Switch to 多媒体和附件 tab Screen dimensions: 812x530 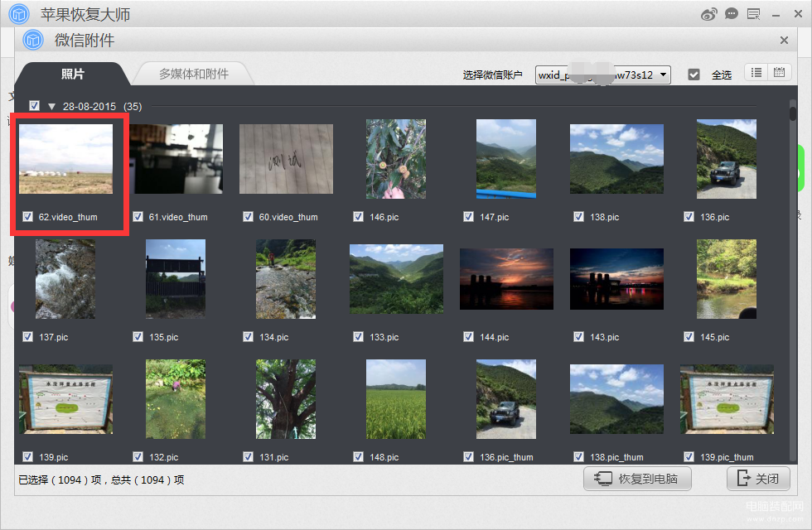(194, 74)
